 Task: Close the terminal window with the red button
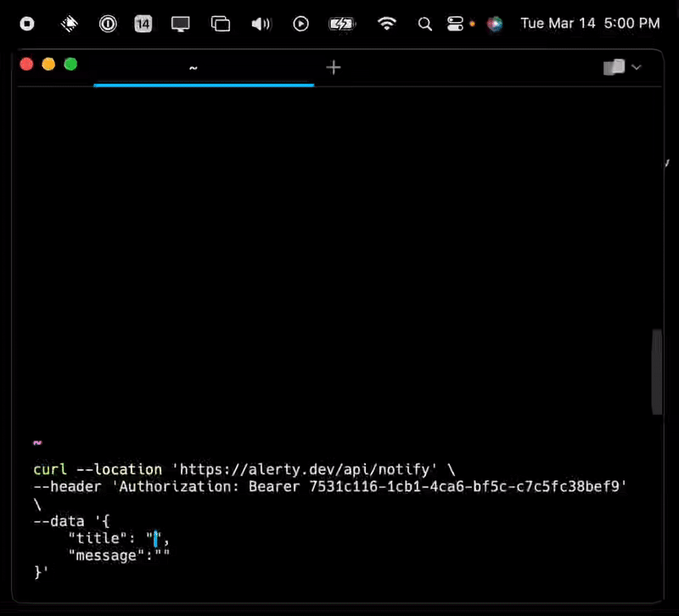coord(26,64)
